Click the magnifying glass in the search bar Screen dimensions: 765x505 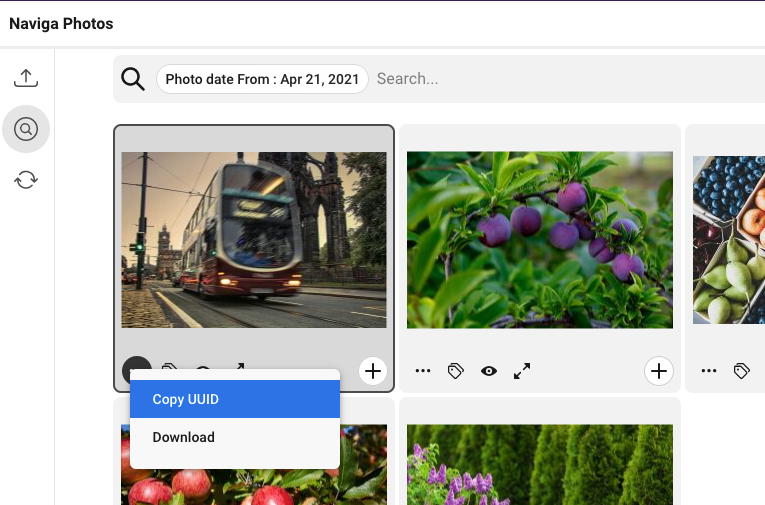point(133,79)
